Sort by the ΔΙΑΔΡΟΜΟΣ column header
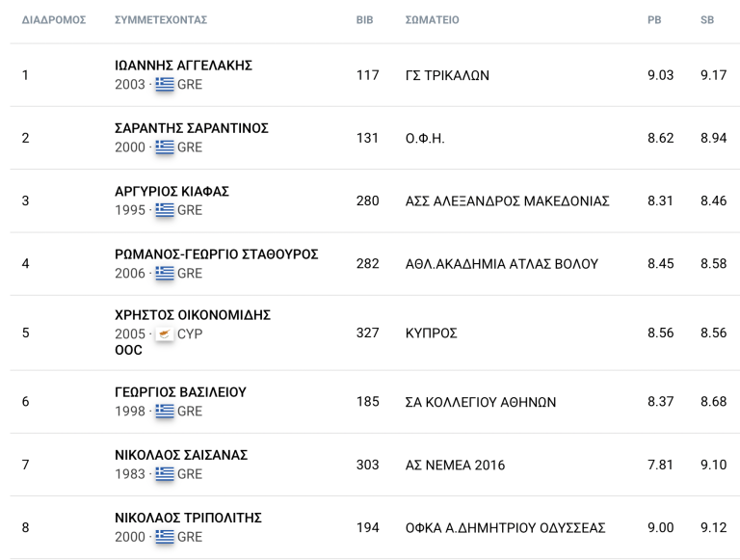The image size is (740, 560). coord(54,20)
